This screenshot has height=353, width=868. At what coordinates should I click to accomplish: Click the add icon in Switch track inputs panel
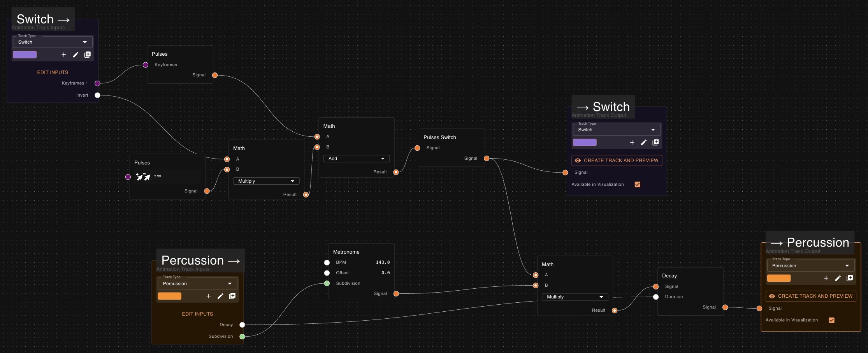pos(63,55)
